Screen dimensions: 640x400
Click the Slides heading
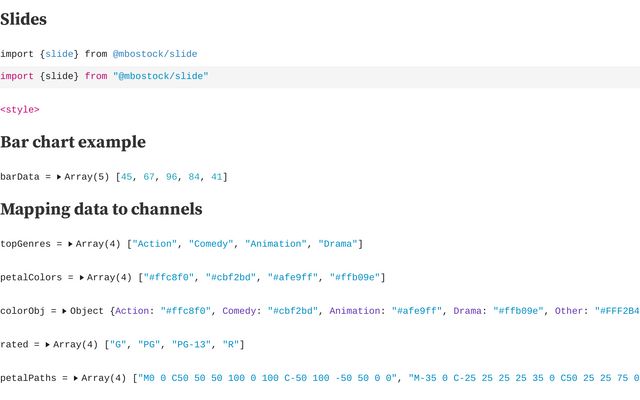(x=23, y=19)
